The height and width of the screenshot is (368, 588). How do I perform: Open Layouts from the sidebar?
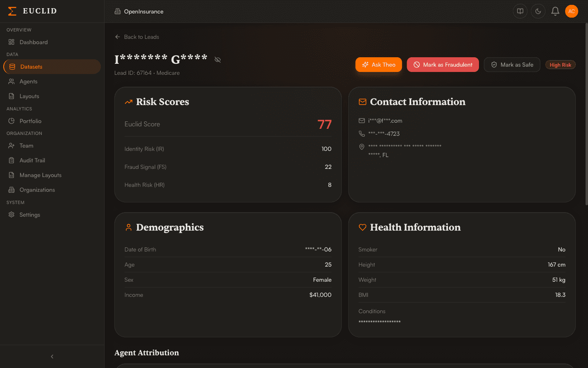52,96
